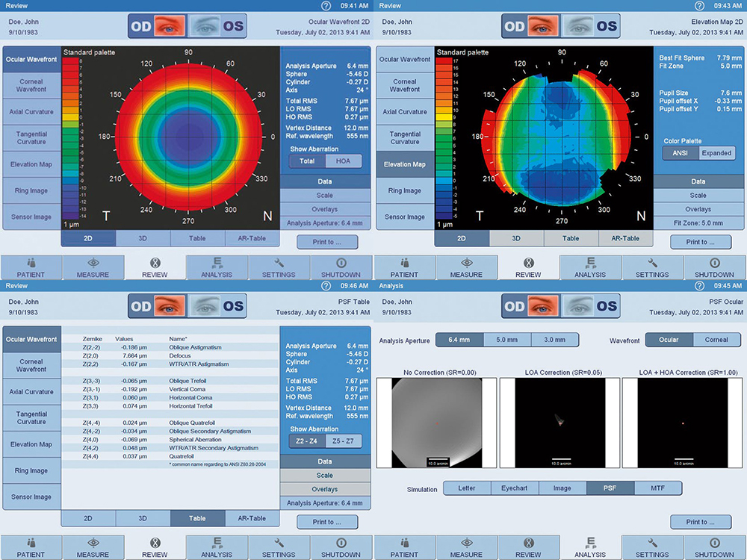
Task: Click Print to in PSF Ocular Analysis screen
Action: tap(701, 522)
